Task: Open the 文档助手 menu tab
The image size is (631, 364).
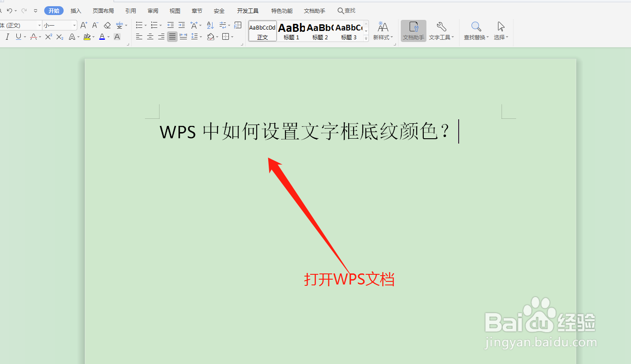Action: (x=315, y=11)
